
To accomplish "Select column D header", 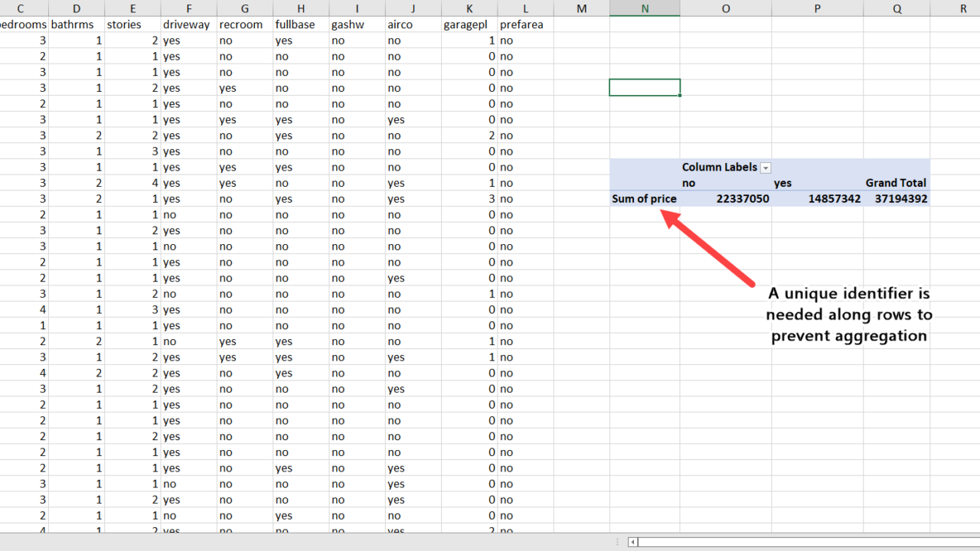I will (77, 8).
